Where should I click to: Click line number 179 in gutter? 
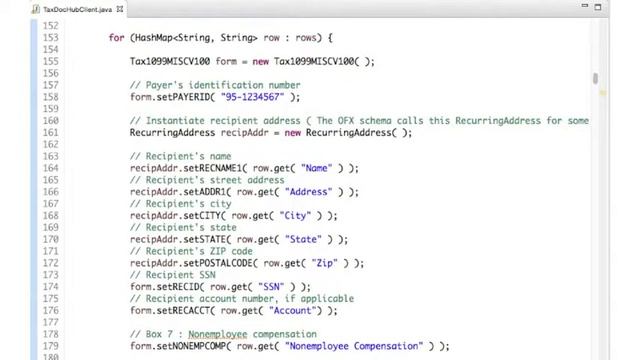tap(51, 346)
